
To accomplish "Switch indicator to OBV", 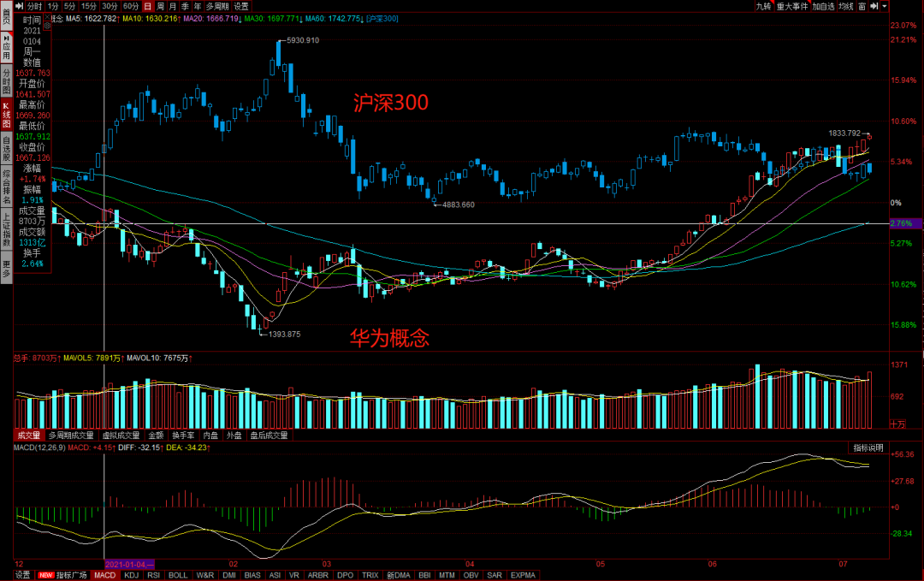I will coord(471,575).
